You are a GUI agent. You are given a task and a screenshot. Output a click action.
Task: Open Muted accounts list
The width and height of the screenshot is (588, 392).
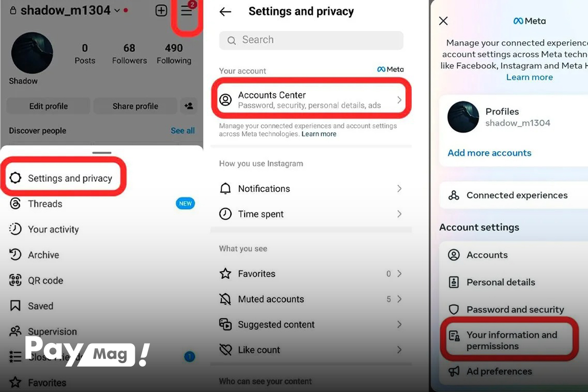coord(311,299)
